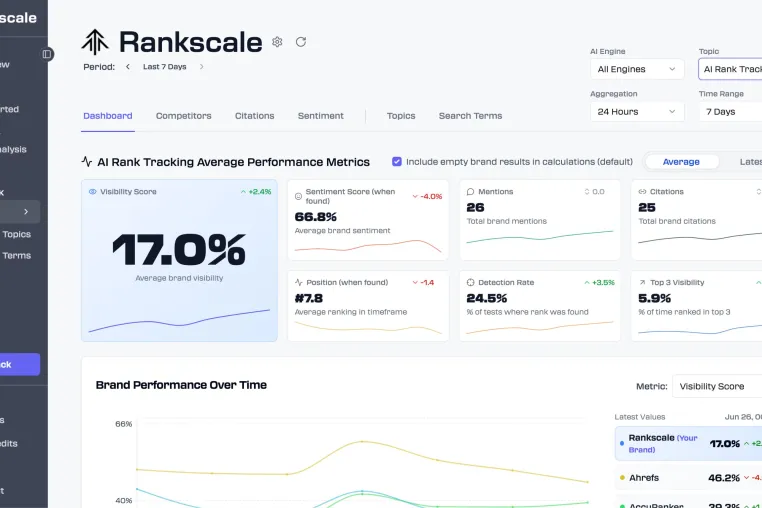
Task: Click the Citations link icon
Action: [x=642, y=192]
